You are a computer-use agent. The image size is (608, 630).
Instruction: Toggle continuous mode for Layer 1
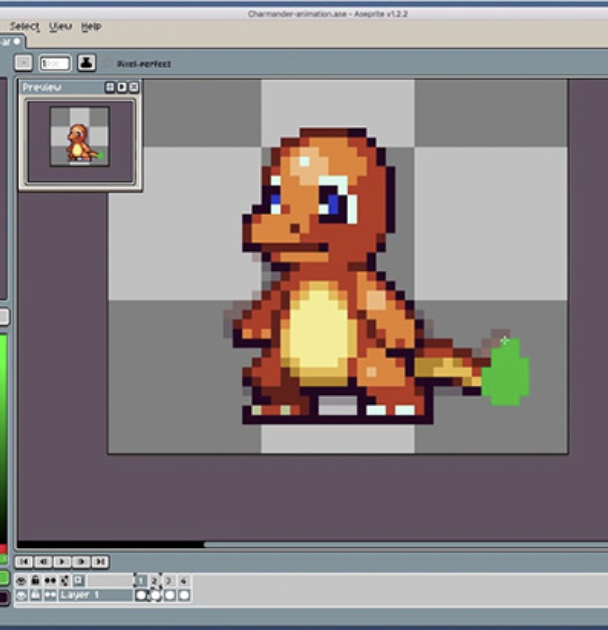49,595
